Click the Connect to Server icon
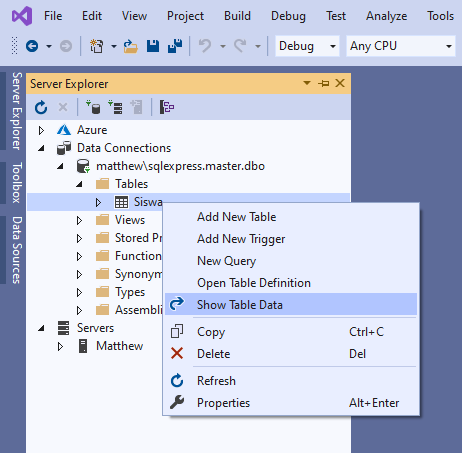 tap(115, 107)
